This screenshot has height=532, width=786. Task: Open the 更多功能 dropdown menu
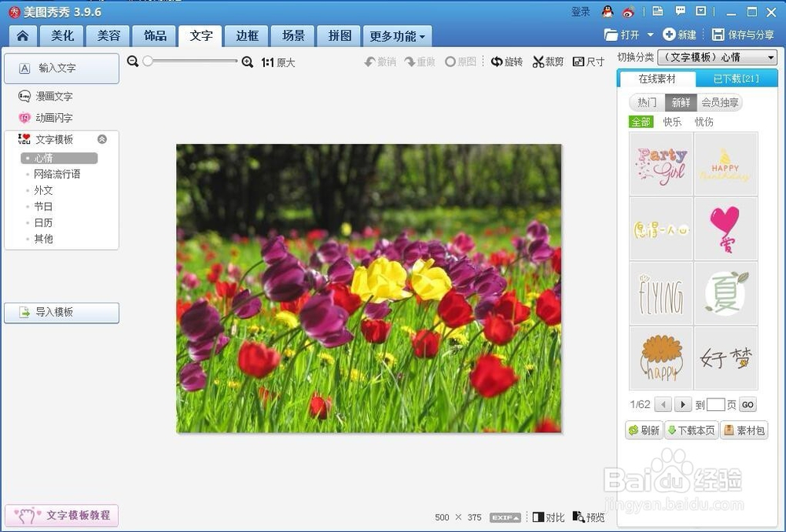(x=397, y=35)
